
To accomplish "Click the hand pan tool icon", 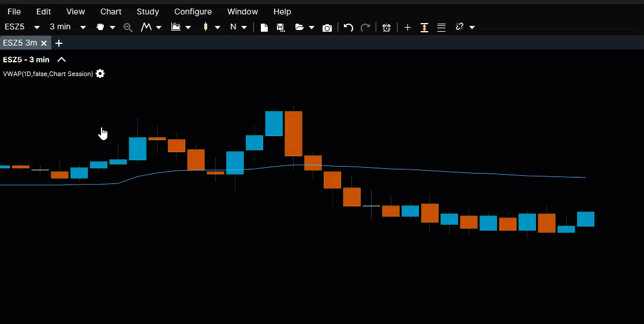I will (100, 27).
